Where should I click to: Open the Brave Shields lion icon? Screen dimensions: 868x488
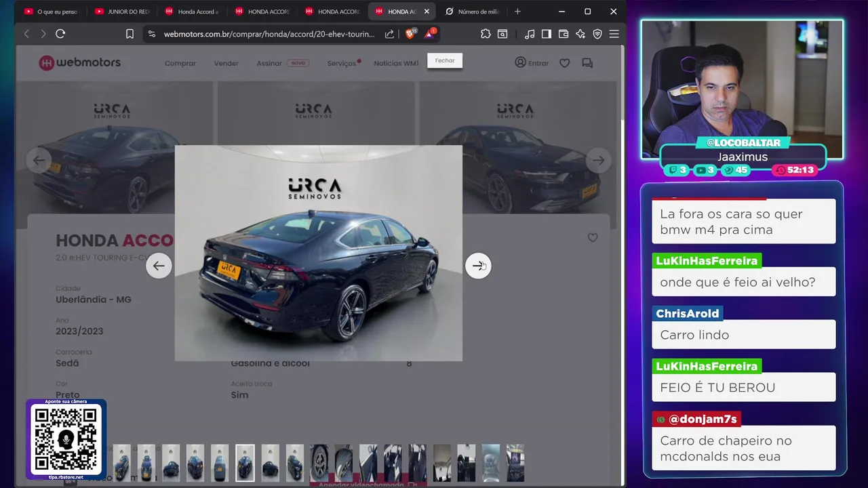coord(410,33)
